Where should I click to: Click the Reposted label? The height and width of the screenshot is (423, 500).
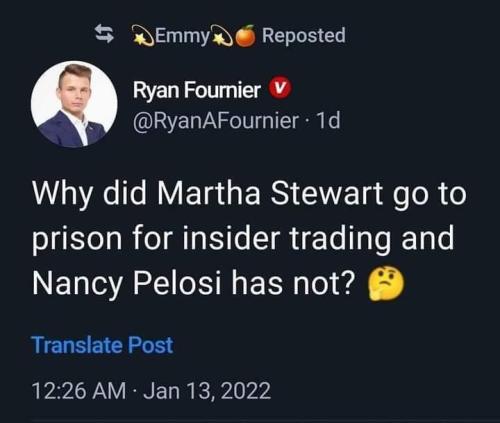coord(304,35)
